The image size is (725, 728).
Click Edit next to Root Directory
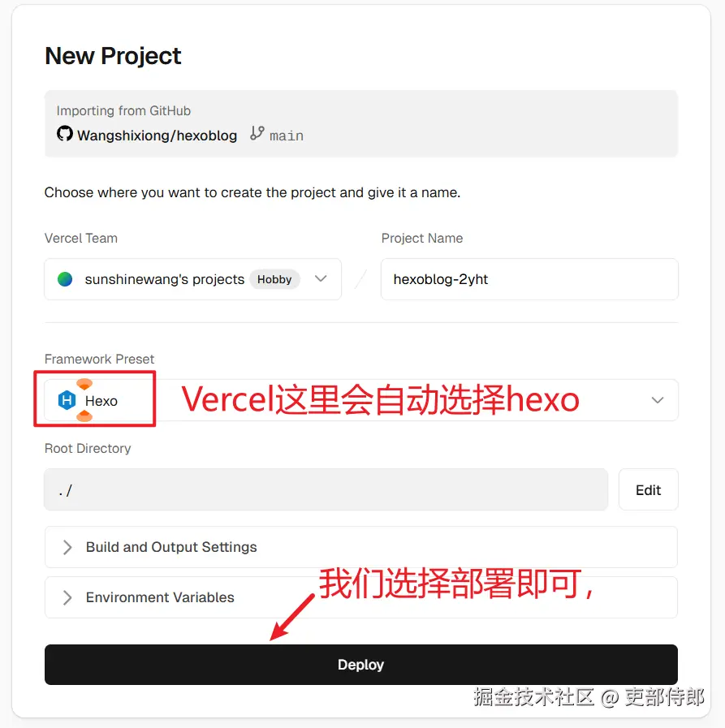(649, 490)
